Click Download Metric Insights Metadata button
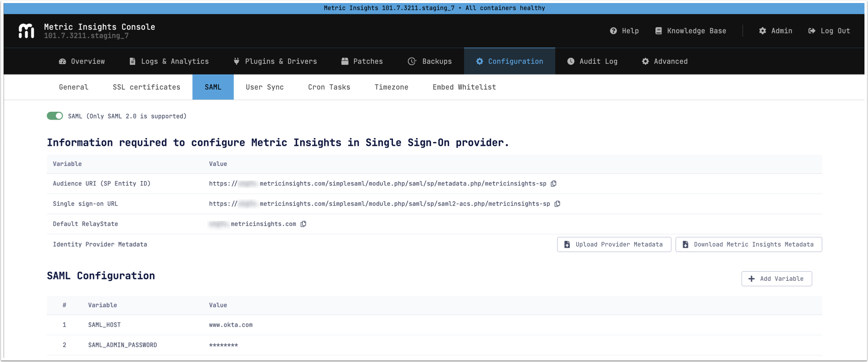 (748, 245)
